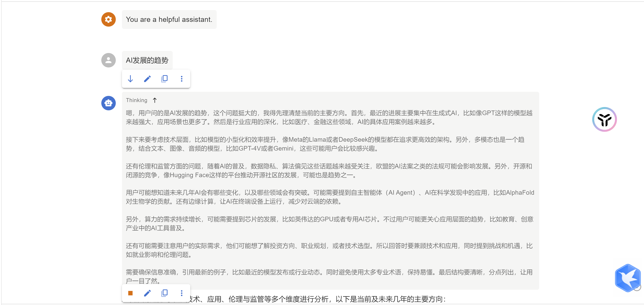Click the down arrow under the user message

(130, 79)
